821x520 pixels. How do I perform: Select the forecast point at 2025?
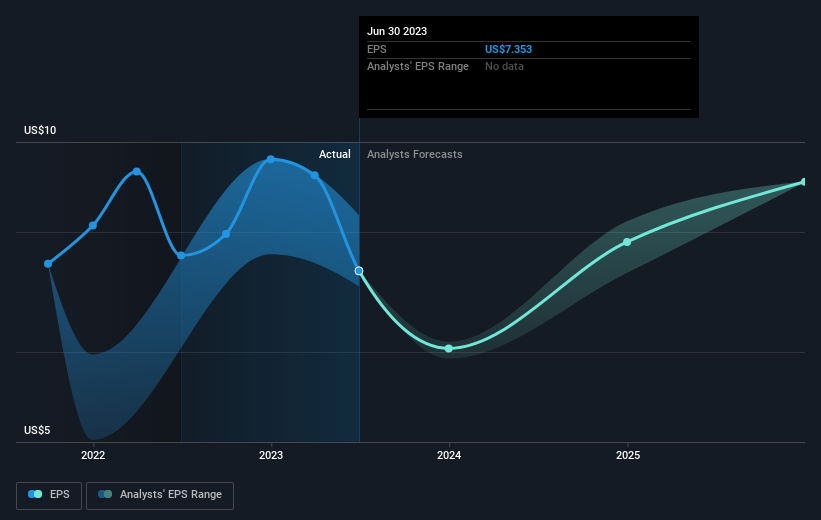coord(627,242)
